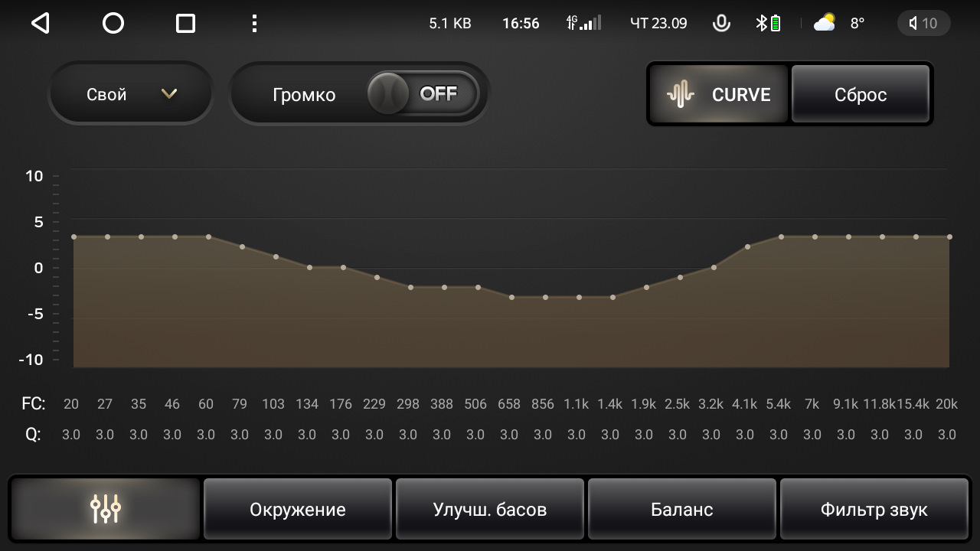The width and height of the screenshot is (980, 551).
Task: Select the 20 Hz band point on curve
Action: (73, 237)
